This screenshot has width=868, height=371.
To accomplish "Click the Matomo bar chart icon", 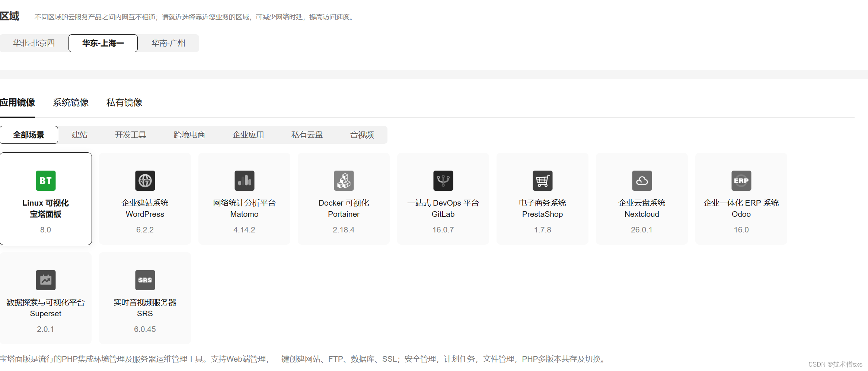I will tap(245, 181).
